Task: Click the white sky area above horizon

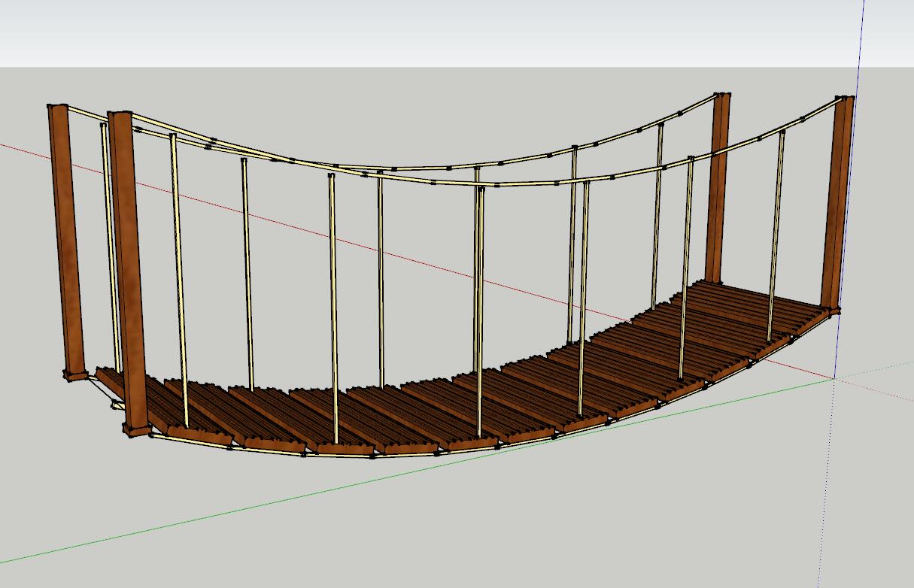Action: (x=451, y=30)
